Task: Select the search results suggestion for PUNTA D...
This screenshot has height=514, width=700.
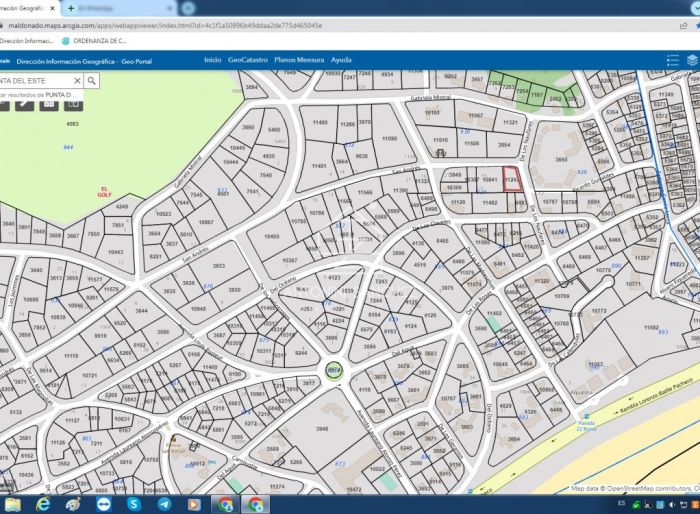Action: tap(40, 95)
